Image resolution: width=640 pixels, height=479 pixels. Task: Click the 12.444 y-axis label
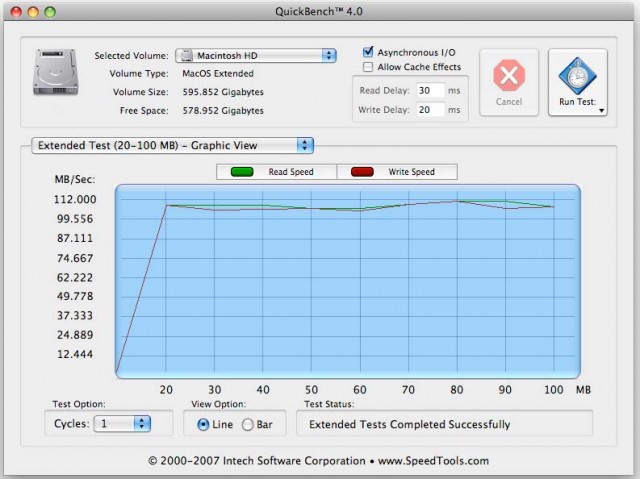75,354
